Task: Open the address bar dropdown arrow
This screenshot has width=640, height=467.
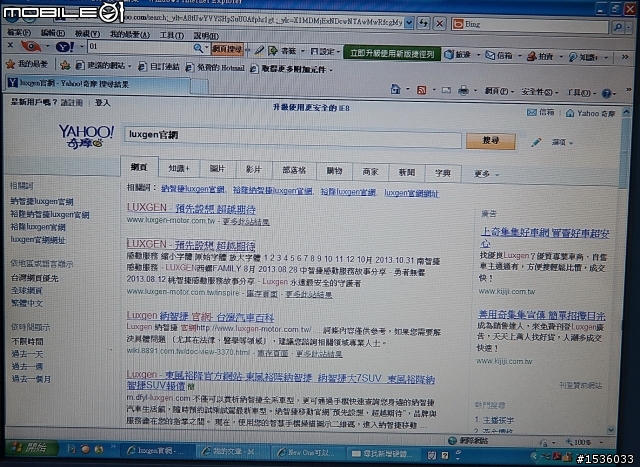Action: click(x=409, y=23)
